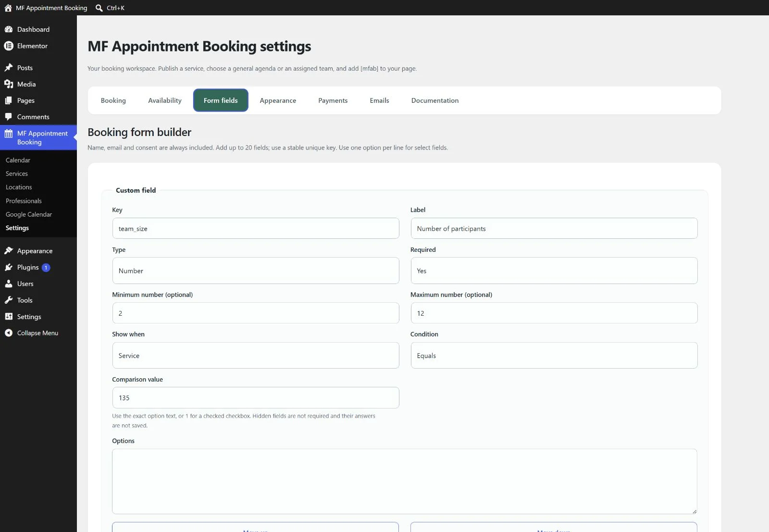Open the Type dropdown showing Number
Screen dimensions: 769x532
[256, 271]
